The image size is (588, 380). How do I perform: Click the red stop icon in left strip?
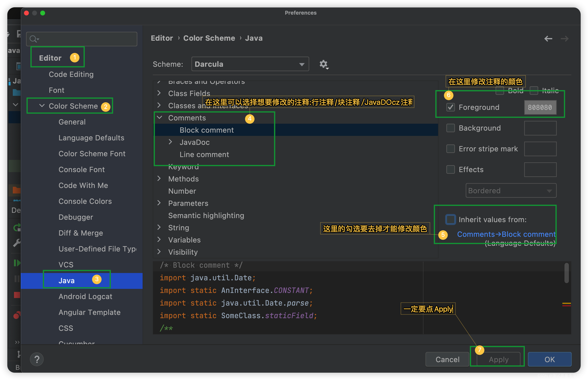point(17,295)
